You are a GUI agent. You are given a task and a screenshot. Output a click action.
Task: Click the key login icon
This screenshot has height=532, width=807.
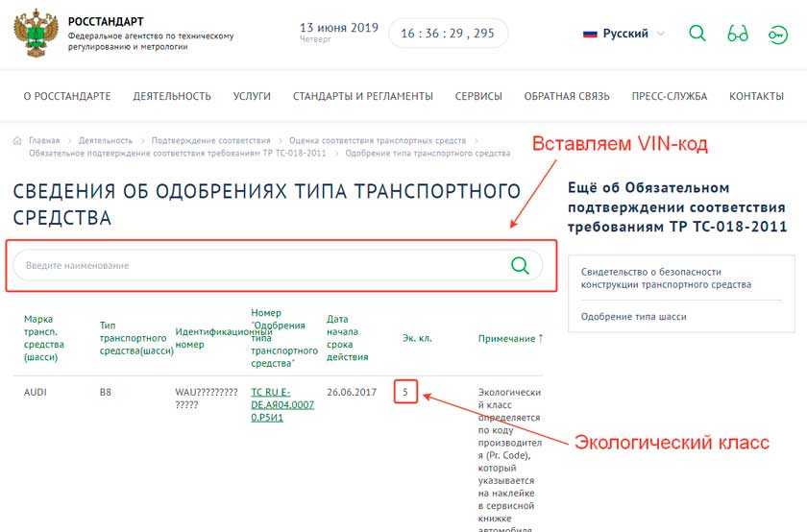pyautogui.click(x=776, y=34)
